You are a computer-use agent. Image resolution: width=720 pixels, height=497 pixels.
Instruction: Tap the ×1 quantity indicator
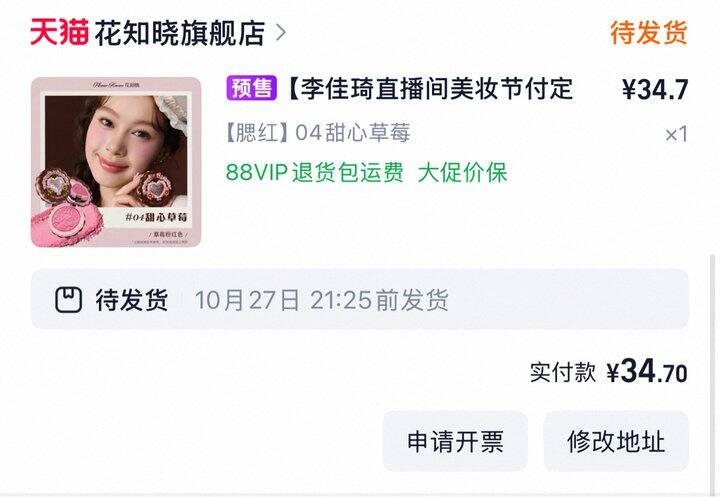(676, 134)
